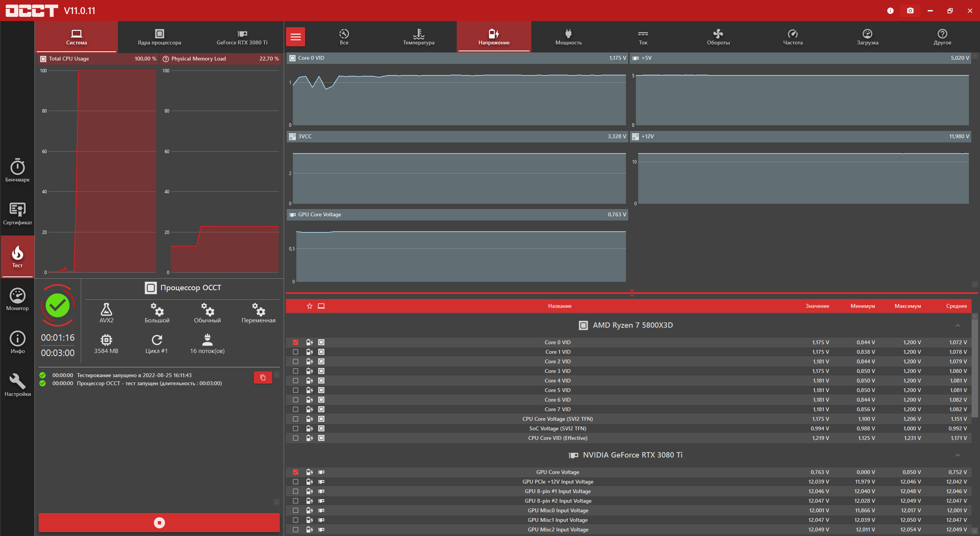This screenshot has width=980, height=536.
Task: Stop the running test with red button
Action: pos(159,523)
